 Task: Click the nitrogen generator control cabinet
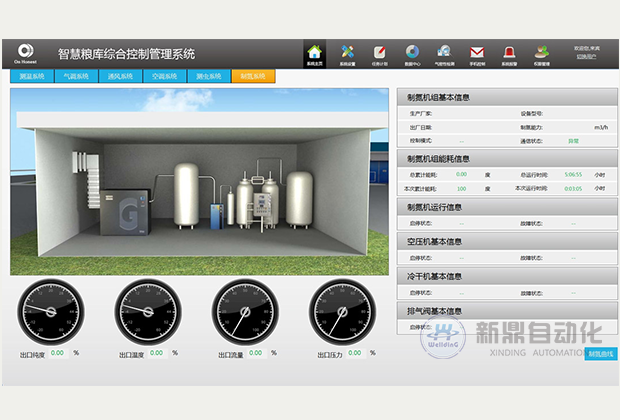pos(262,205)
